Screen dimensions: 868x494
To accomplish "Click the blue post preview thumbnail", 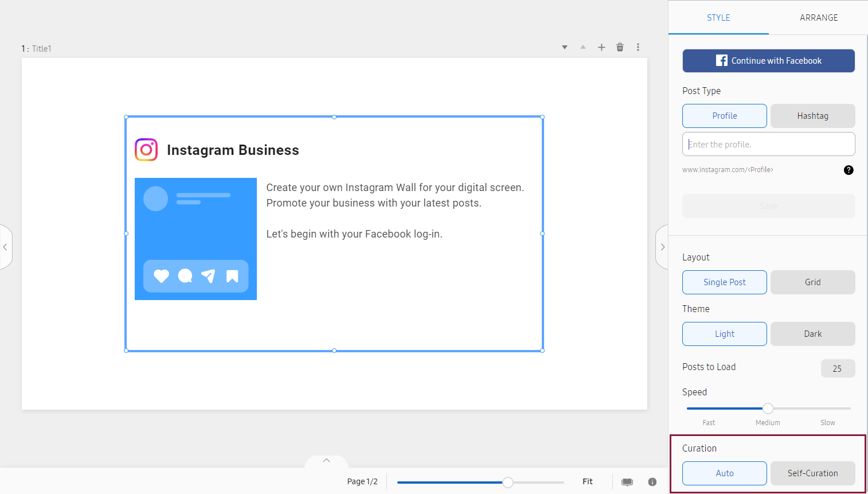I will pos(196,239).
